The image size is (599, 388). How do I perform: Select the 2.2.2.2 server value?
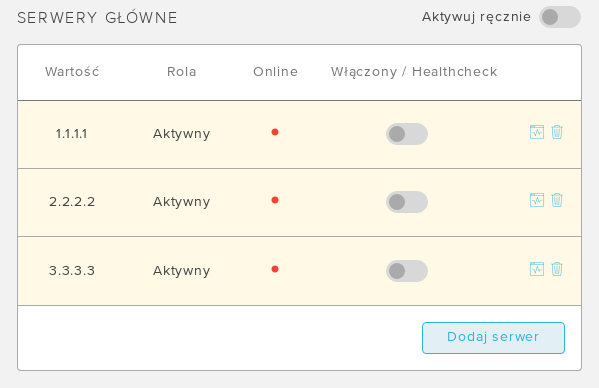[x=72, y=202]
